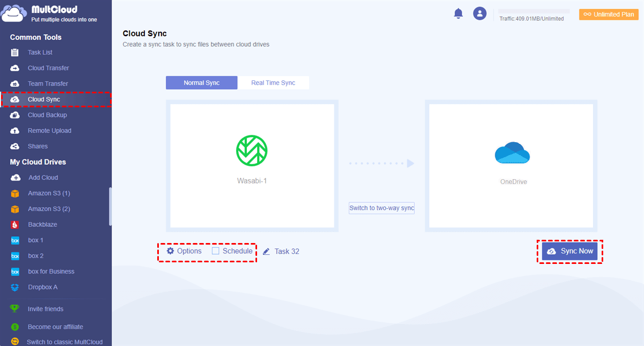Screen dimensions: 644x346
Task: Select the Wasabi-1 source panel
Action: pos(252,166)
